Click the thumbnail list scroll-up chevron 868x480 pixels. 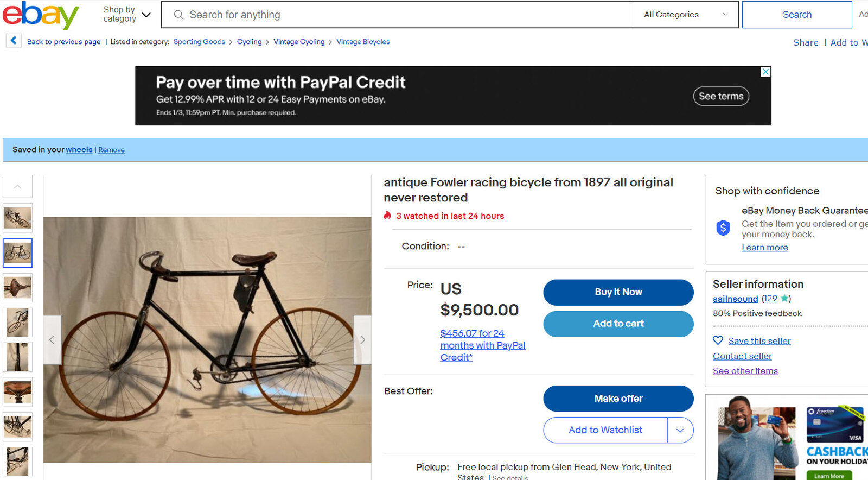pos(17,186)
